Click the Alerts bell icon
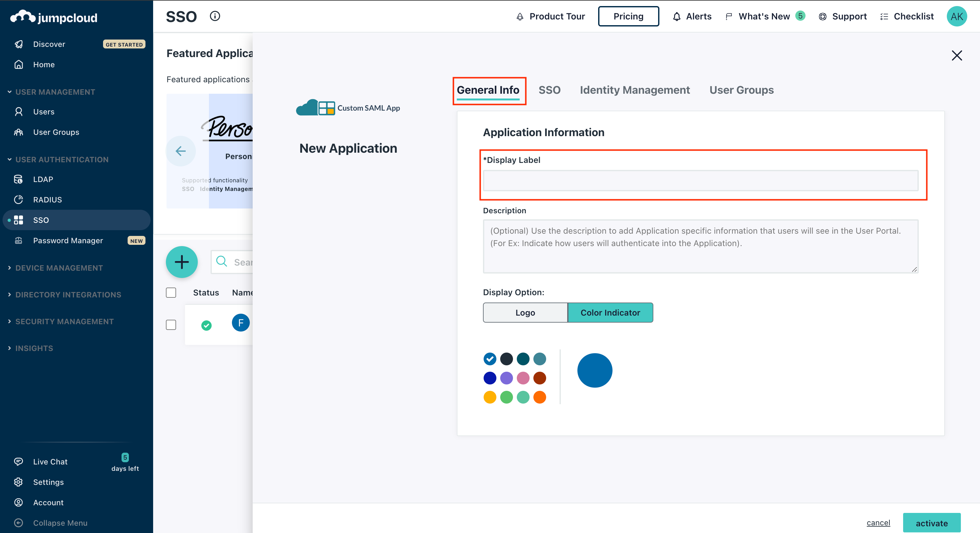980x533 pixels. [x=678, y=16]
